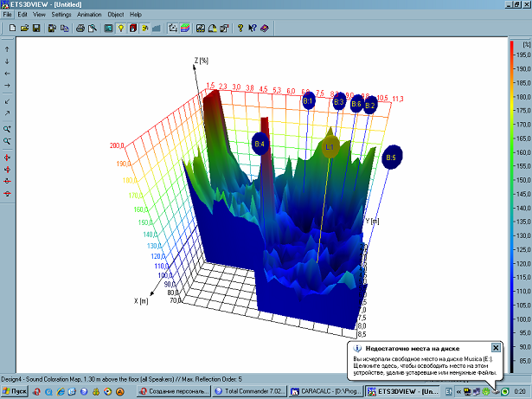
Task: Click the yellow question mark help icon
Action: [240, 29]
